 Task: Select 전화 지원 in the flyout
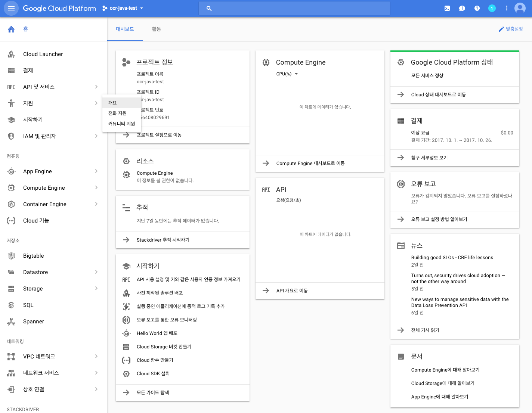pyautogui.click(x=122, y=113)
